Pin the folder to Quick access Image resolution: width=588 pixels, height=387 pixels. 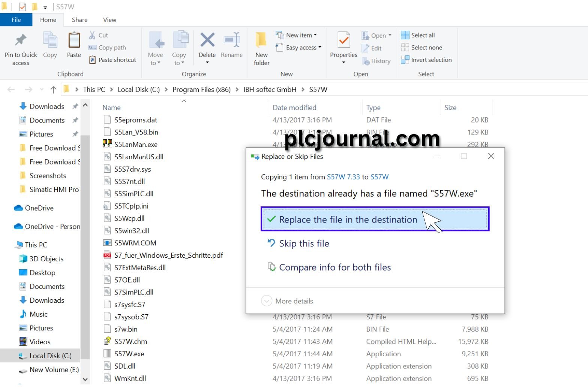click(21, 49)
